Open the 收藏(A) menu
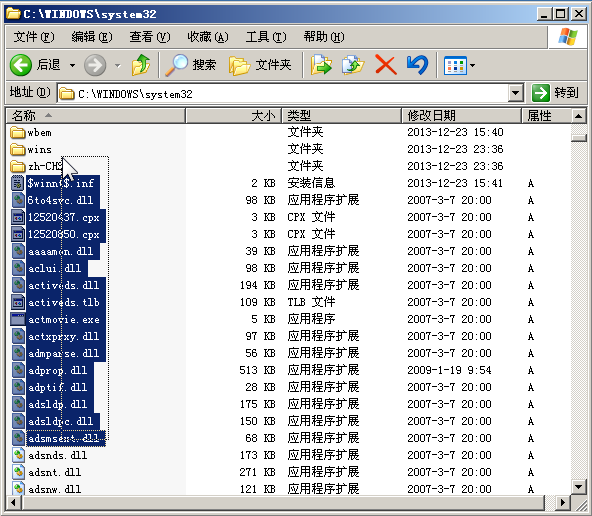The image size is (592, 516). [x=208, y=37]
